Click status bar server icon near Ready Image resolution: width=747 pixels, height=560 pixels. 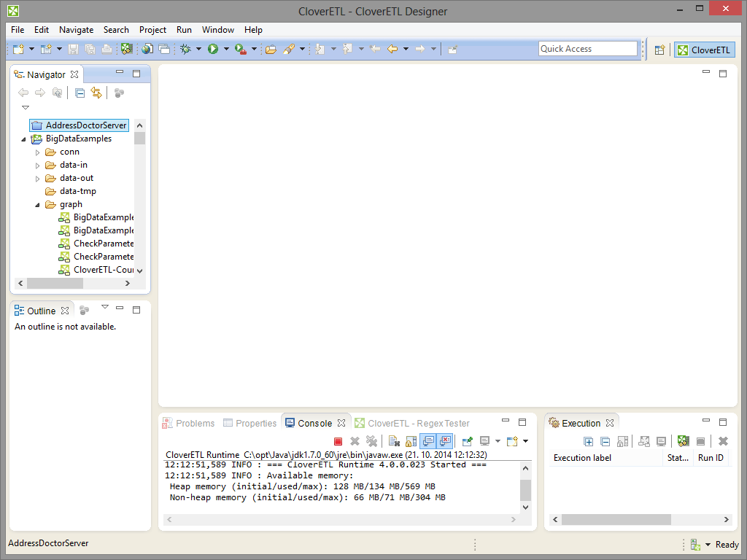[x=695, y=544]
